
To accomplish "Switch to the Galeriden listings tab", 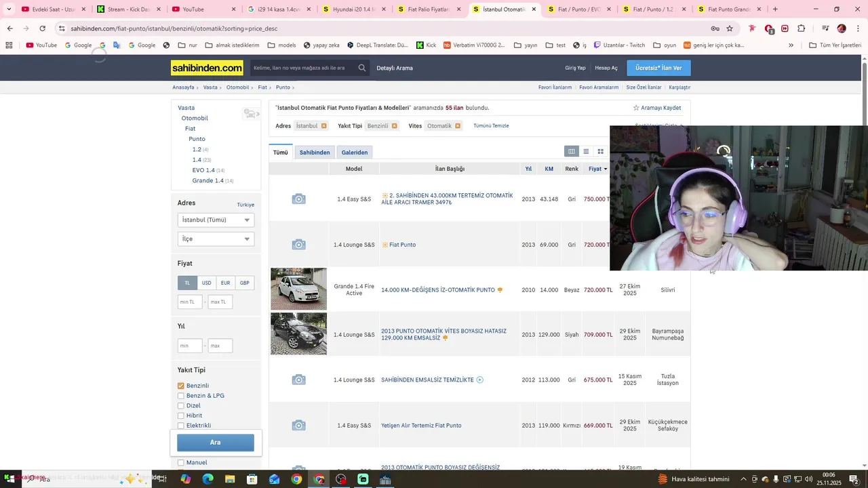I will tap(355, 152).
